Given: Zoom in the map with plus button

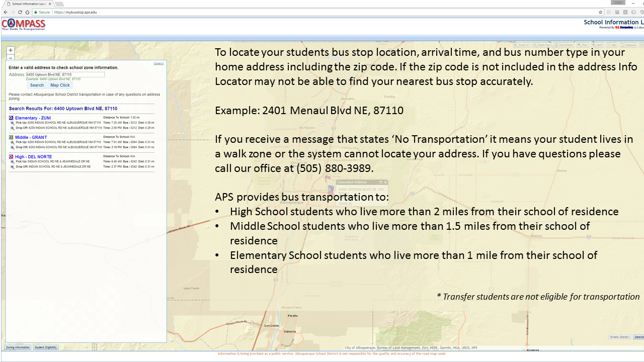Looking at the screenshot, I should [x=11, y=50].
